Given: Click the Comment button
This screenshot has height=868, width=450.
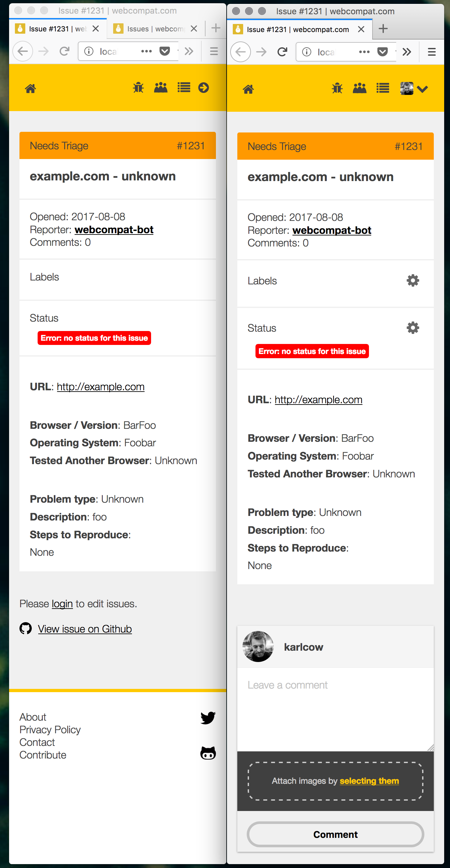Looking at the screenshot, I should (x=335, y=834).
